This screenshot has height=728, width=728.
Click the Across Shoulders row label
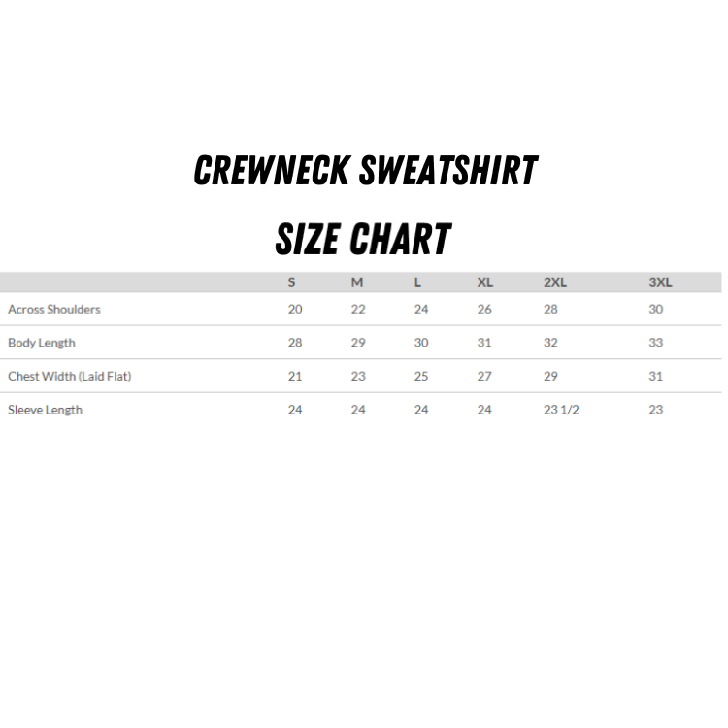pos(54,310)
